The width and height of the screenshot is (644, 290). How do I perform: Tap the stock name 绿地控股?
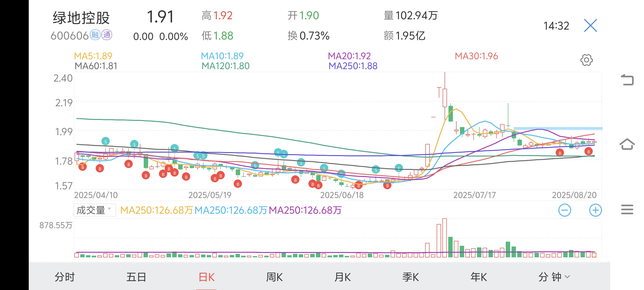click(x=81, y=18)
